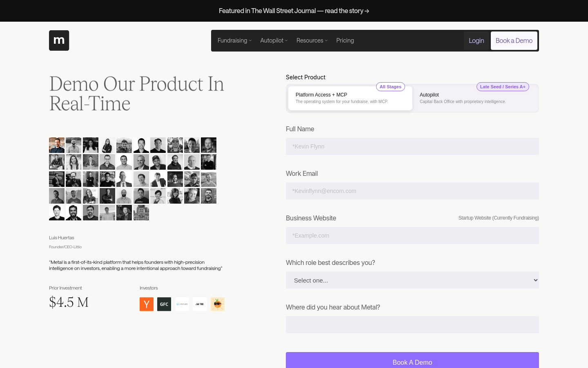Click the "Select Product" heading
Screen dimensions: 588x368
[x=305, y=77]
